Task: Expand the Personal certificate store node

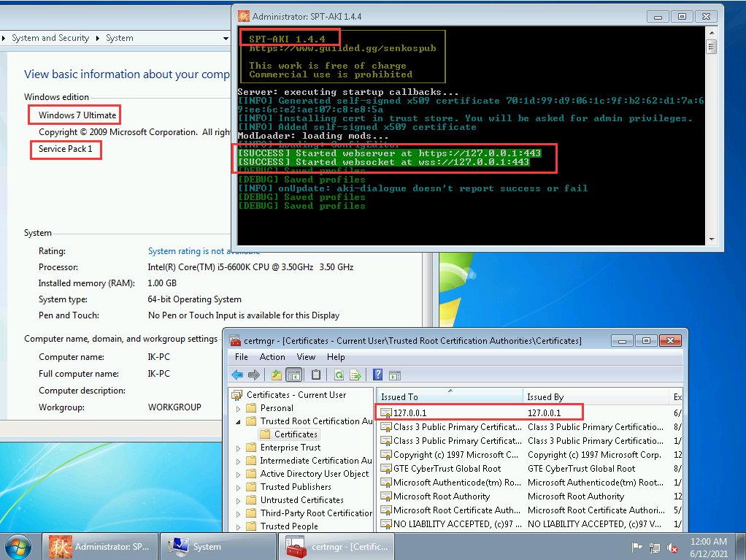Action: 239,408
